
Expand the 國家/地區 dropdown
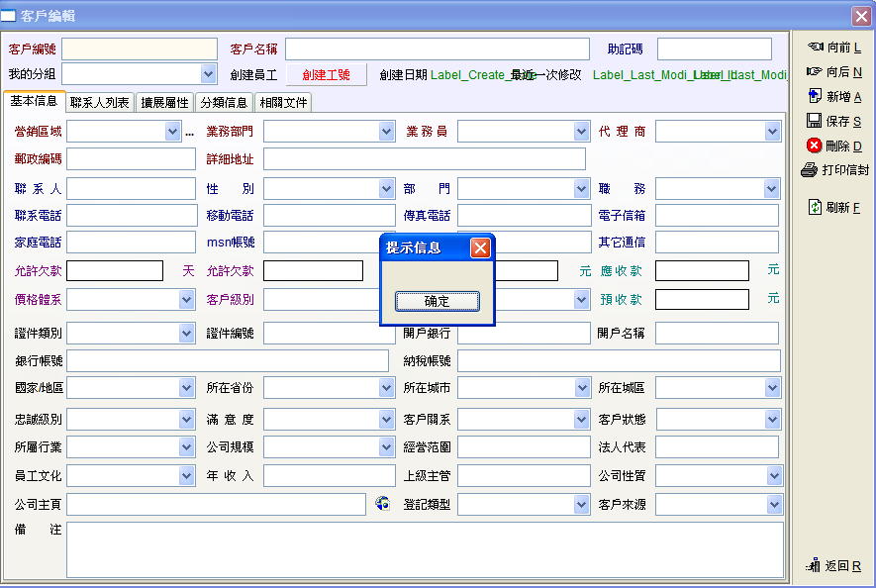187,389
